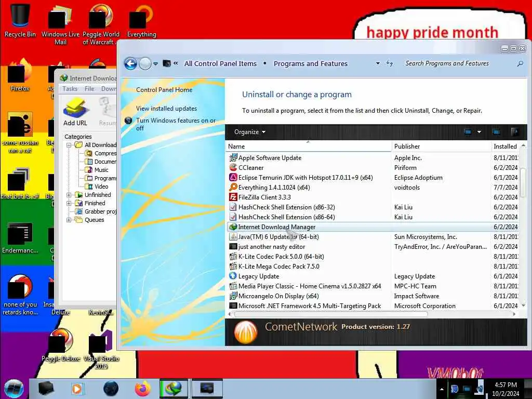Open All Control Panel Items breadcrumb
Viewport: 532px width, 399px height.
click(220, 63)
